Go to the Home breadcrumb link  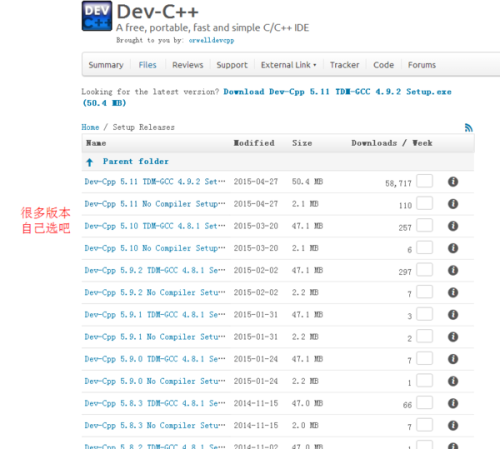pyautogui.click(x=90, y=127)
